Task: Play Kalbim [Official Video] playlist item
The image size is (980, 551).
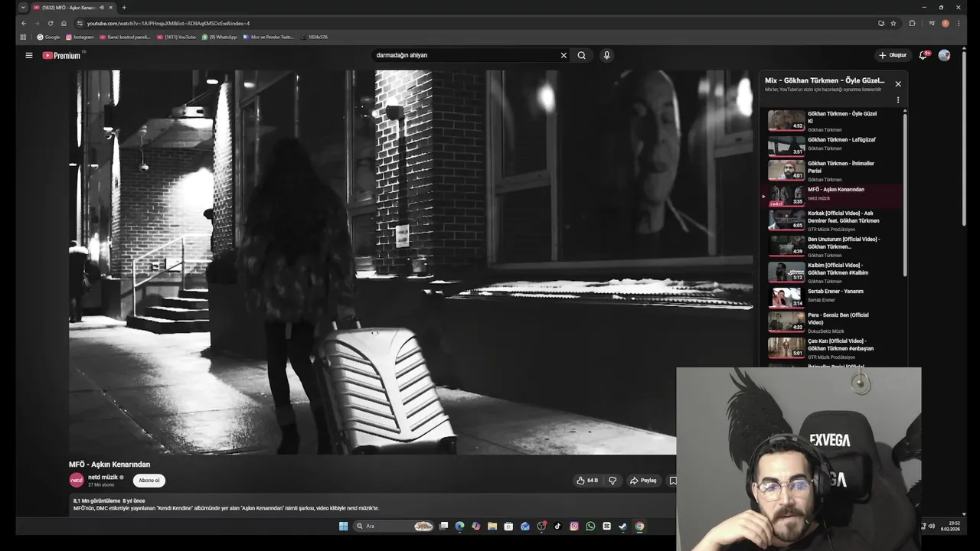Action: pyautogui.click(x=833, y=272)
